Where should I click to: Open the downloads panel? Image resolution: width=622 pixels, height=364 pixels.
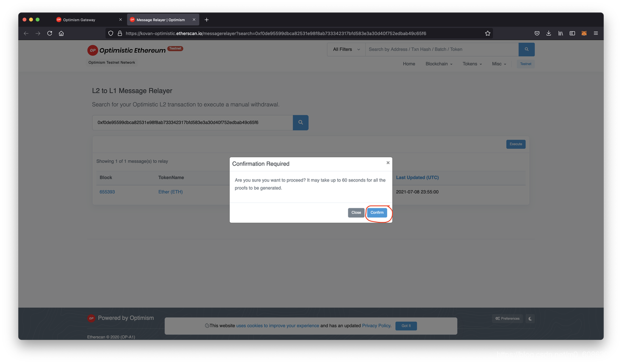549,33
